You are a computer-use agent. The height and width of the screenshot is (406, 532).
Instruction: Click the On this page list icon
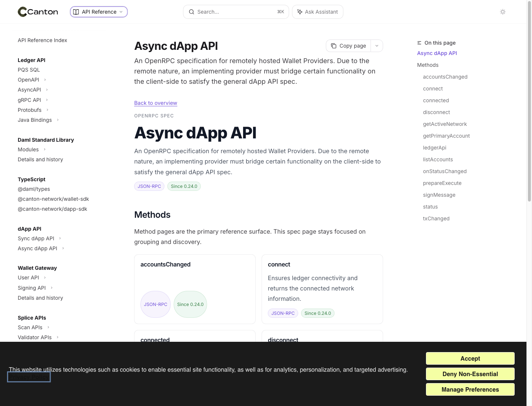pyautogui.click(x=419, y=43)
